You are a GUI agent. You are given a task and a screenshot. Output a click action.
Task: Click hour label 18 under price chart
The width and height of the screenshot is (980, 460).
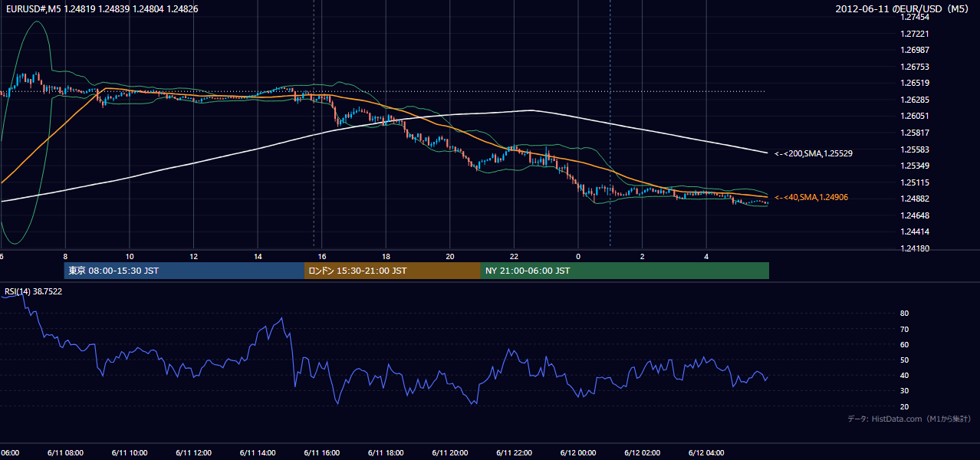tap(386, 257)
